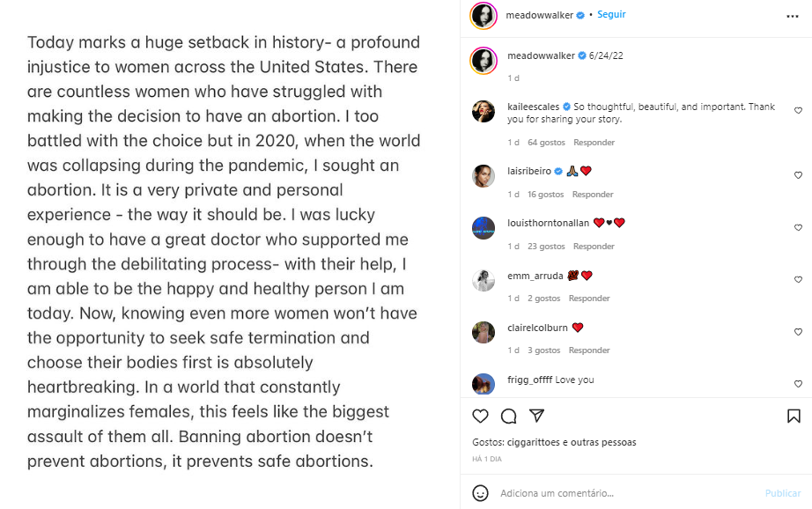Share post with the paper plane icon
The image size is (812, 509).
[x=536, y=416]
